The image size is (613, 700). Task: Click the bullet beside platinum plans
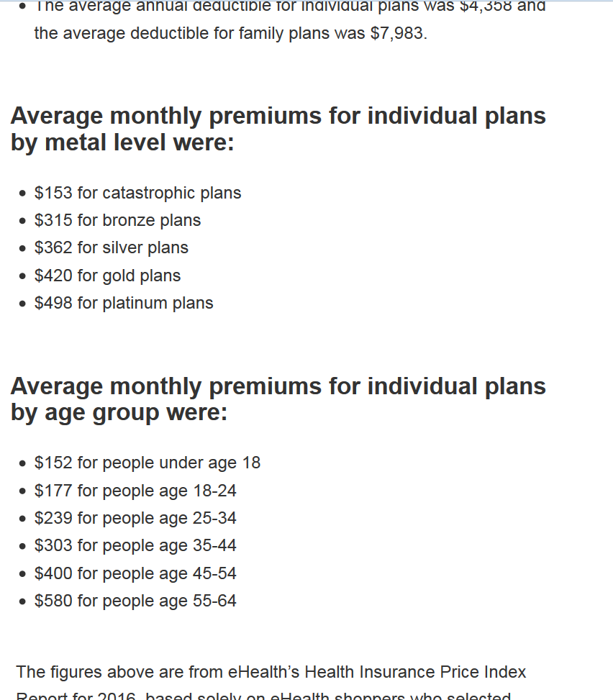click(x=23, y=304)
